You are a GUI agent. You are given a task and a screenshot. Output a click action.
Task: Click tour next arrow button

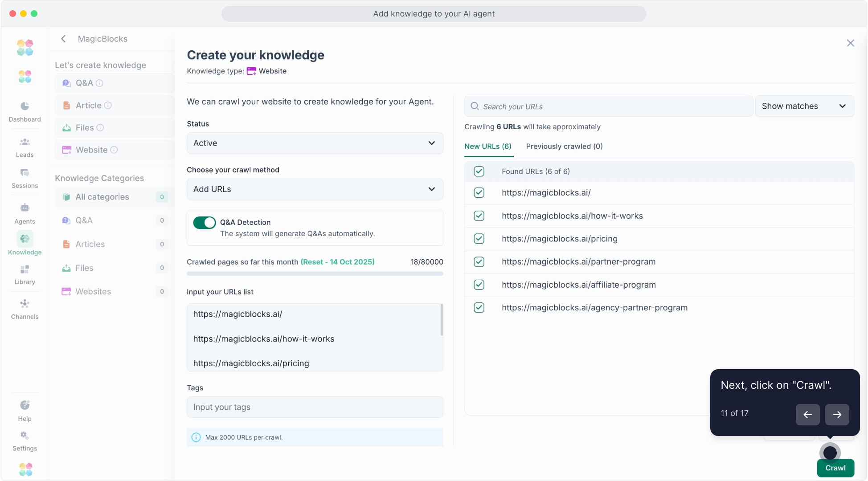click(x=836, y=415)
